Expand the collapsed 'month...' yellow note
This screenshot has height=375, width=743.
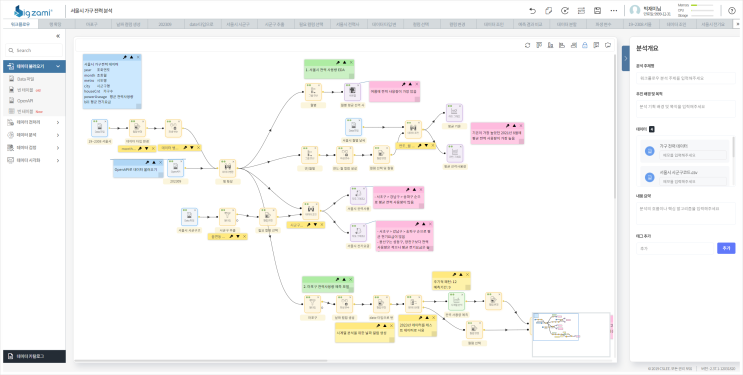pyautogui.click(x=146, y=148)
